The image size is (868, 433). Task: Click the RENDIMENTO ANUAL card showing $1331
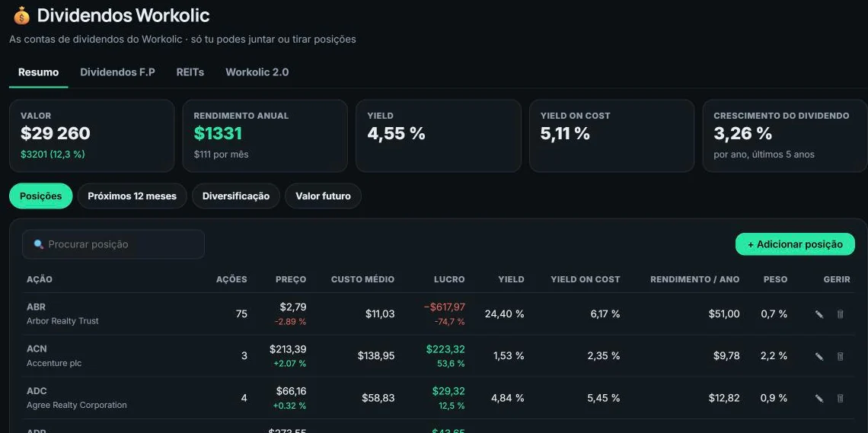point(265,135)
